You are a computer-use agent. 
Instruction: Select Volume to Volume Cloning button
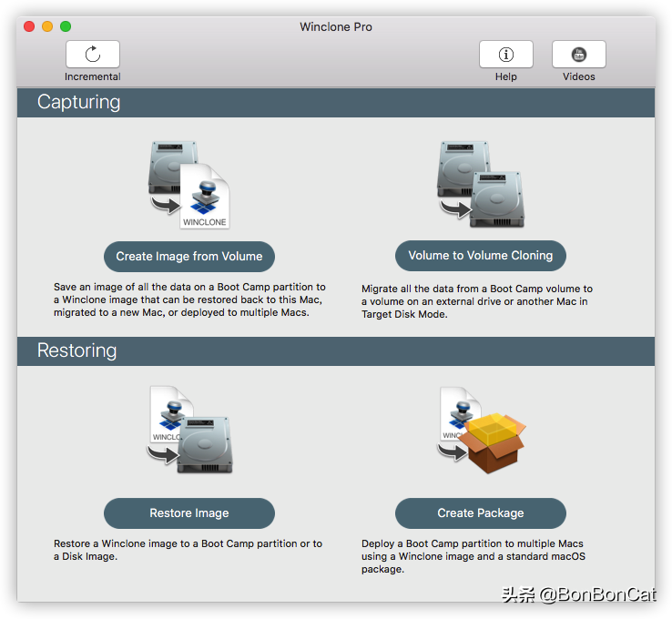(481, 256)
